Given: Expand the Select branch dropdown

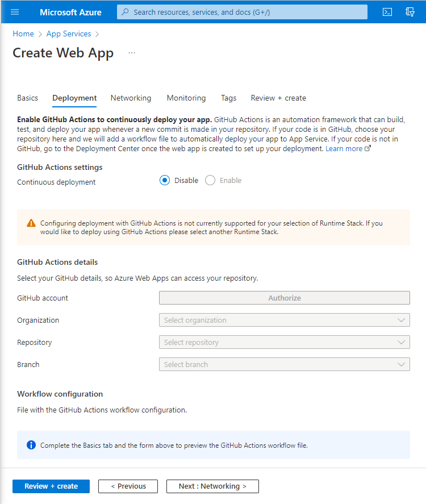Looking at the screenshot, I should [x=285, y=365].
